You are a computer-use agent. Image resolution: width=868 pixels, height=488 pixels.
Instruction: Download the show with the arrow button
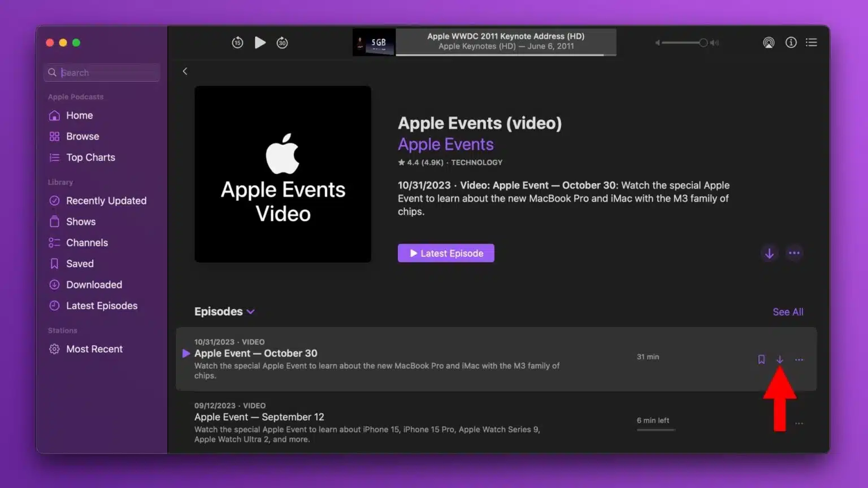(769, 253)
